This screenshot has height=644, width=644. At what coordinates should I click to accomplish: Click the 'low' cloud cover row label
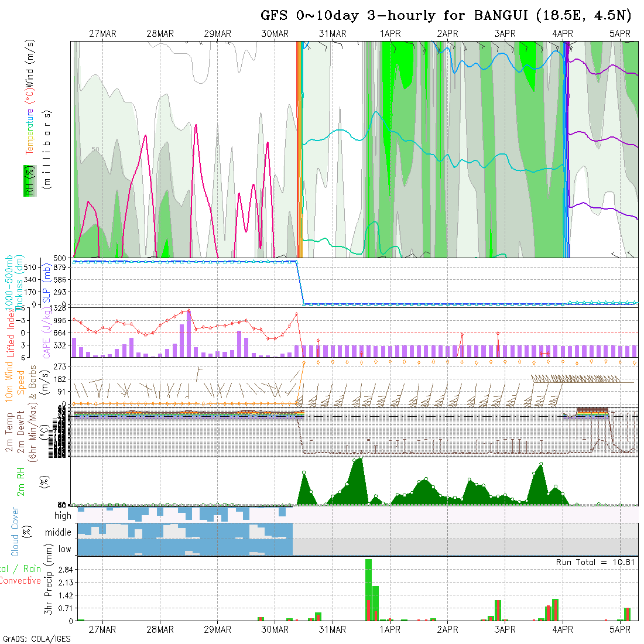click(x=64, y=549)
